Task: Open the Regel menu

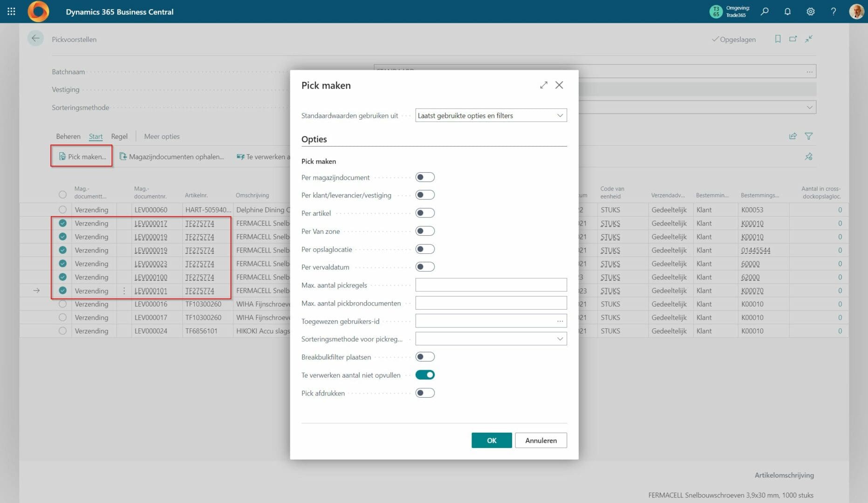Action: tap(119, 136)
